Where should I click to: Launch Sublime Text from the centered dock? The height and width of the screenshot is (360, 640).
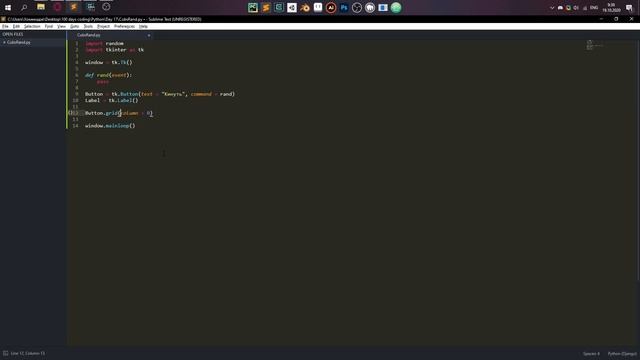tap(266, 7)
